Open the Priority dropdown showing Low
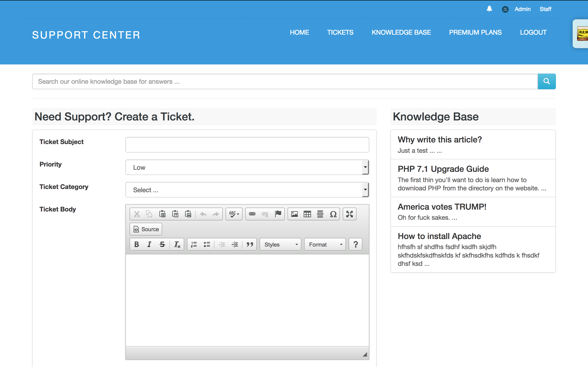 coord(247,167)
